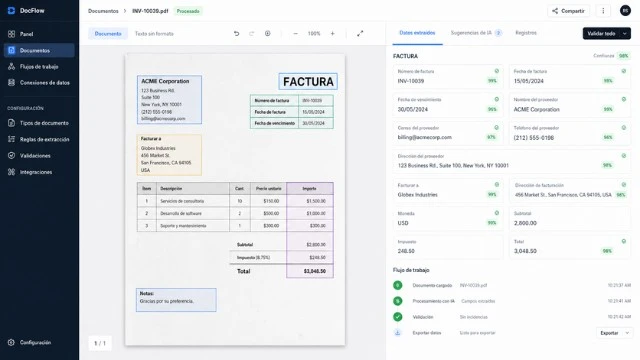Image resolution: width=640 pixels, height=360 pixels.
Task: Edit the Moneda field USD
Action: pyautogui.click(x=448, y=219)
